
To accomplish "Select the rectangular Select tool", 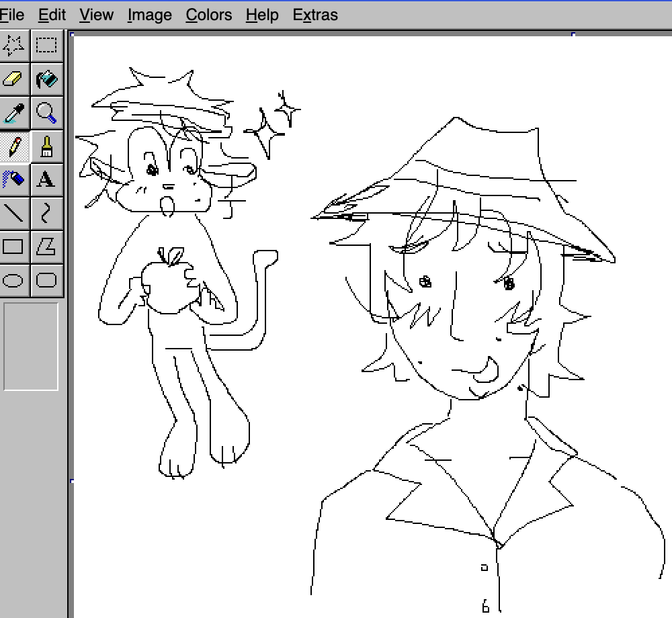I will pyautogui.click(x=47, y=45).
